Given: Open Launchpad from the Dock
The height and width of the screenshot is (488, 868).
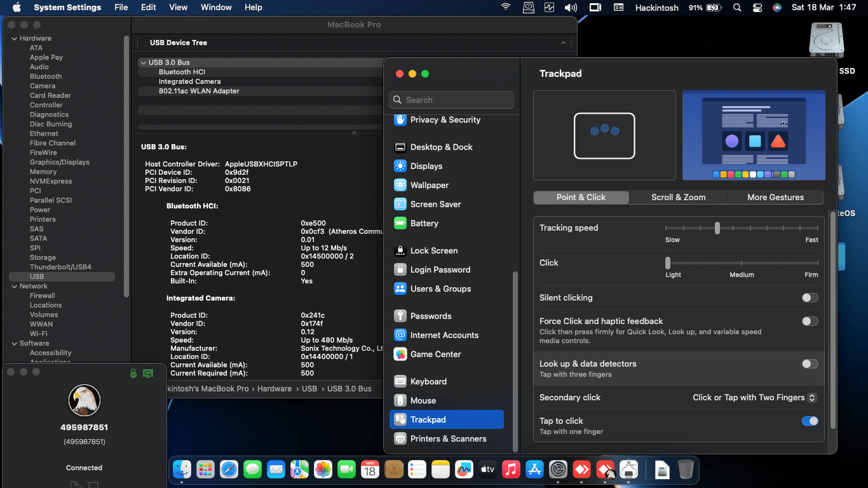Looking at the screenshot, I should pos(205,470).
